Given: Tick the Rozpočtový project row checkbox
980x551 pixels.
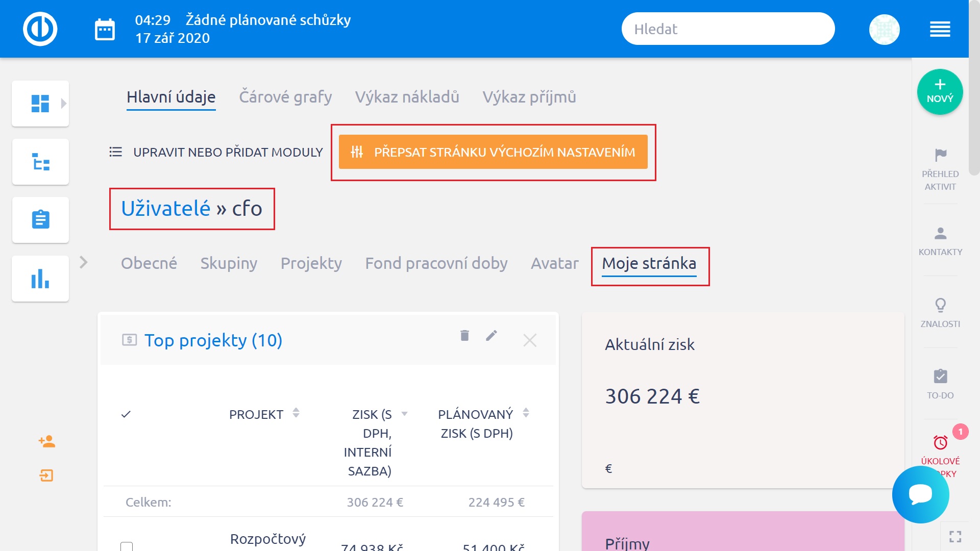Looking at the screenshot, I should click(127, 546).
